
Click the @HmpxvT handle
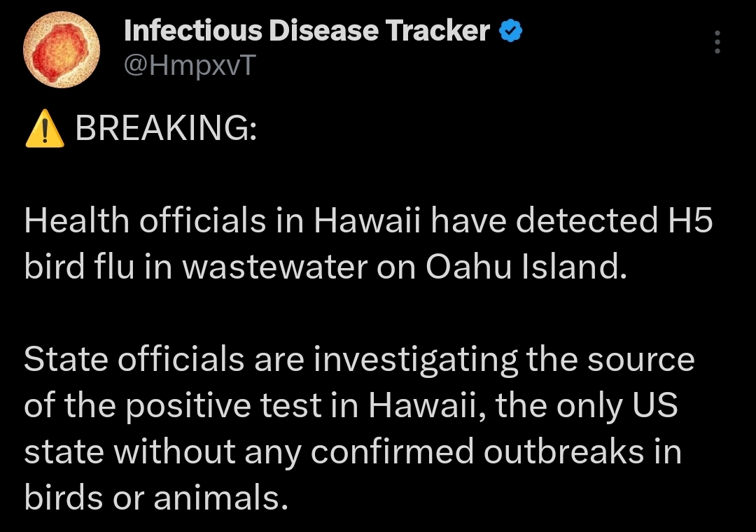[190, 64]
